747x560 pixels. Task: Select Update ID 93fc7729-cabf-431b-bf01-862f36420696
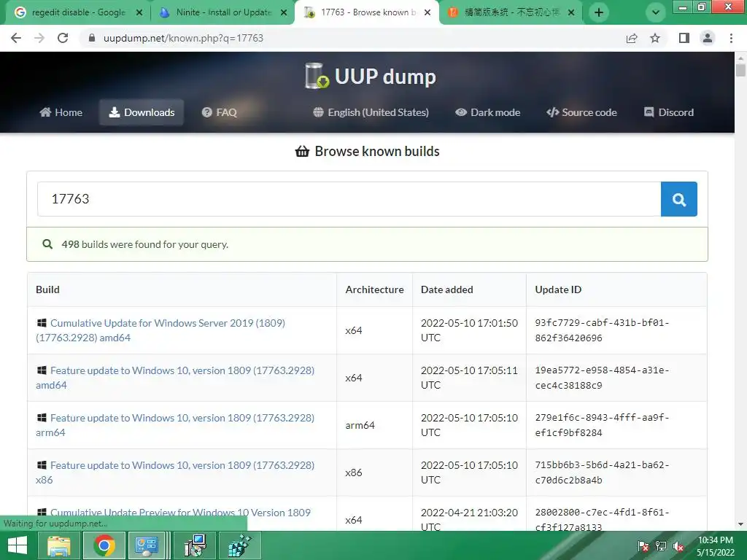(602, 330)
